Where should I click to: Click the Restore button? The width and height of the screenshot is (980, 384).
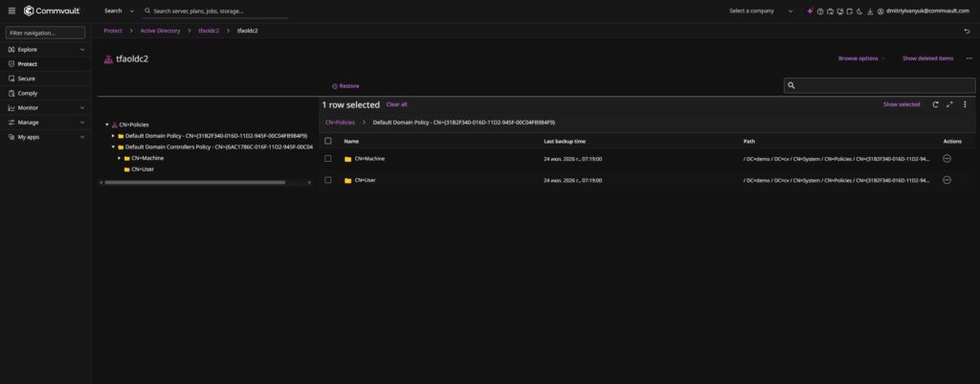pyautogui.click(x=345, y=85)
